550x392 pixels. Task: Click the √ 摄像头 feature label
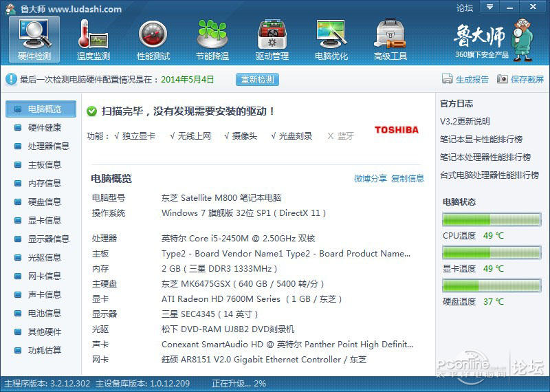pos(241,136)
